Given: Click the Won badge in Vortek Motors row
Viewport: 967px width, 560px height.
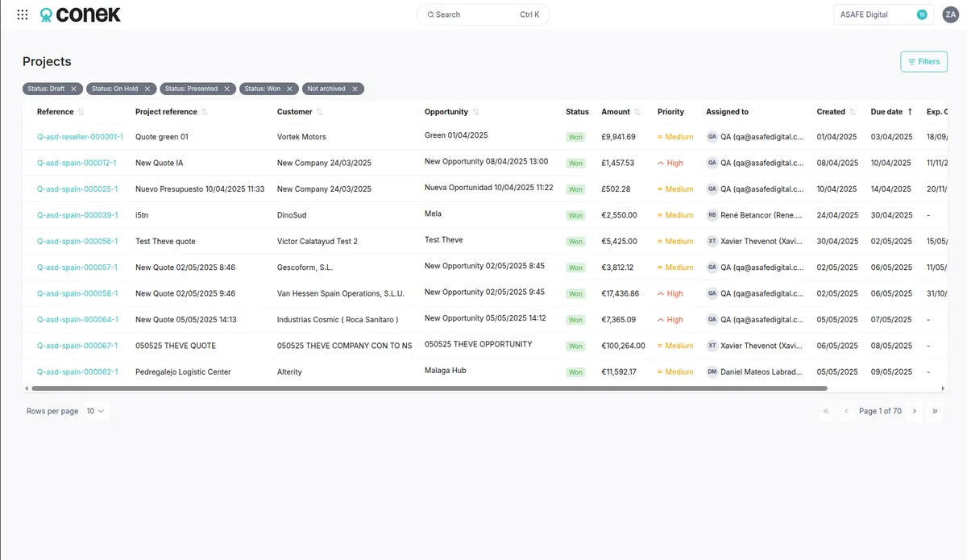Looking at the screenshot, I should (575, 137).
